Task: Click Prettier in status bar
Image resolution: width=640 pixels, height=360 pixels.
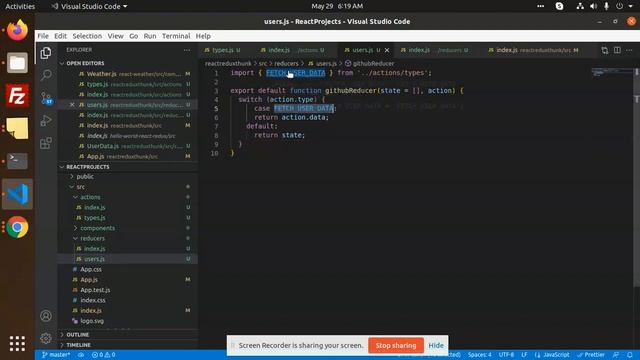Action: 591,355
